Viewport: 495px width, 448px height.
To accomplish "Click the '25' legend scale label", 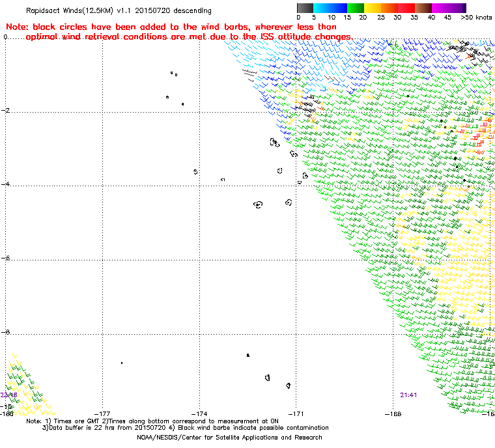I will (381, 18).
